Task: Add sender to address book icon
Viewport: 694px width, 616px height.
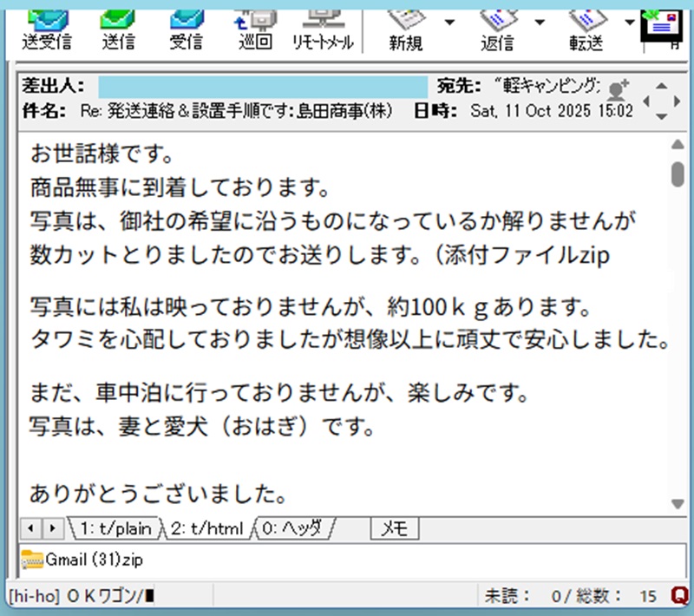Action: [619, 89]
